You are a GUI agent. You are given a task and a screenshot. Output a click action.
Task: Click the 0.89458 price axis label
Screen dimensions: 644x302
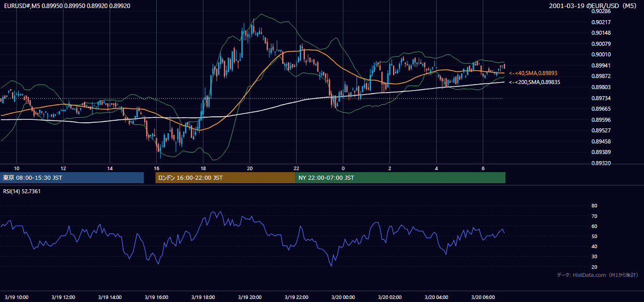click(x=602, y=141)
